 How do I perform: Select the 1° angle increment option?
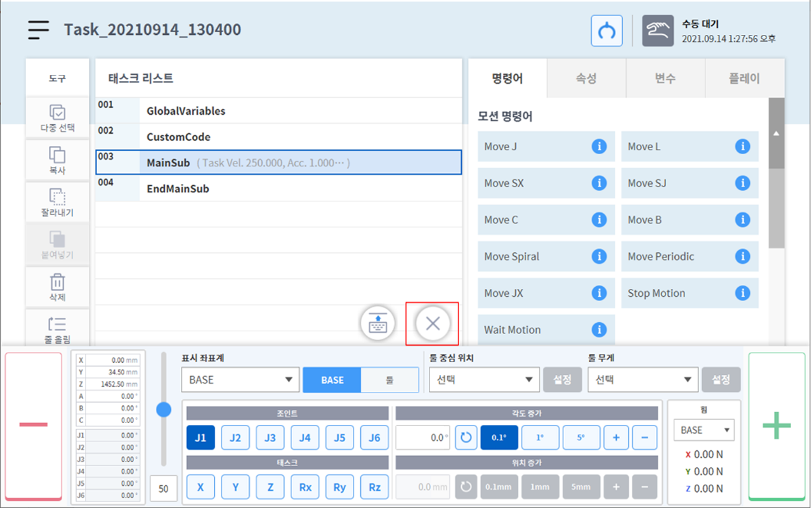(x=540, y=438)
